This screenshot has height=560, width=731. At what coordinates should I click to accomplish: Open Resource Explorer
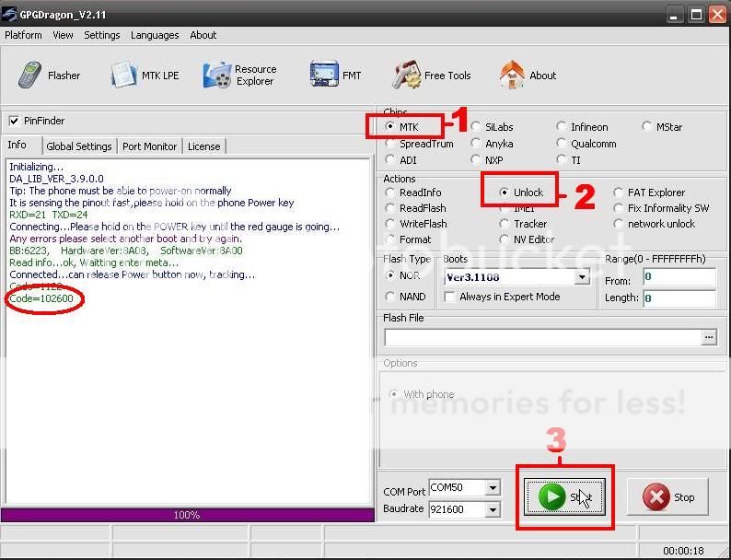[239, 76]
